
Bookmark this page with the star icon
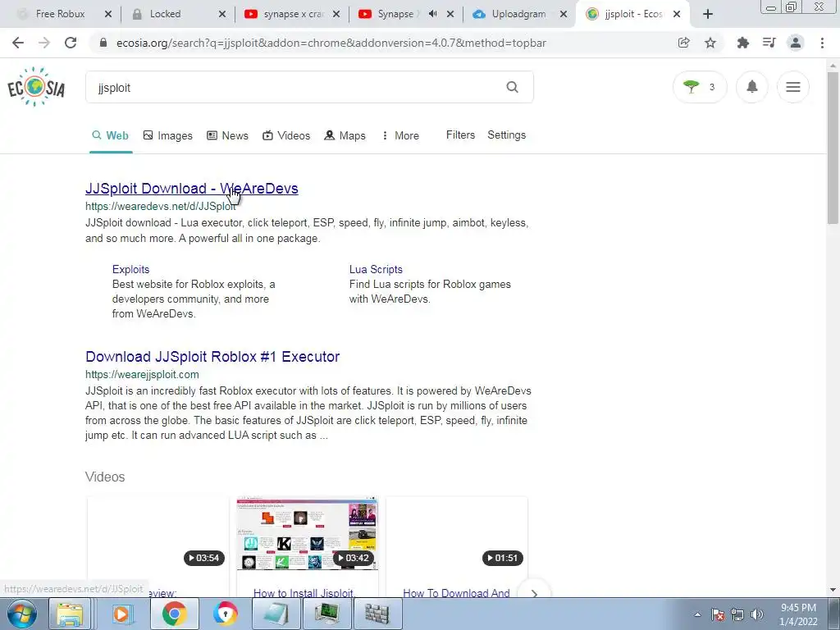tap(710, 43)
